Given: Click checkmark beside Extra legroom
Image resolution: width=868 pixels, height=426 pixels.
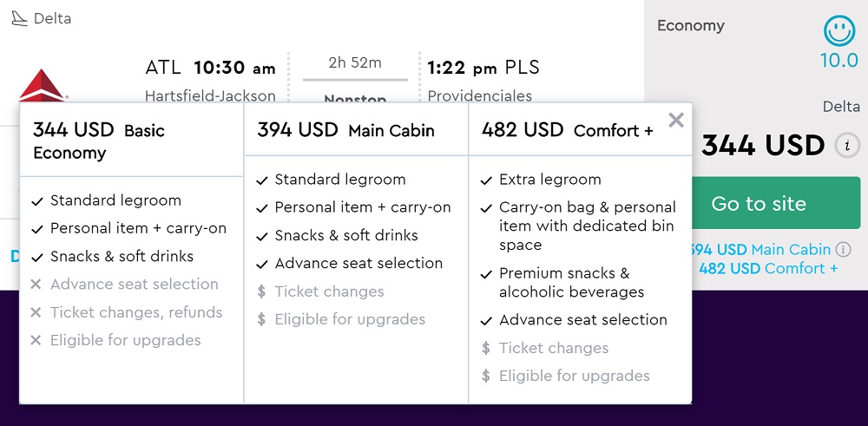Looking at the screenshot, I should (485, 180).
